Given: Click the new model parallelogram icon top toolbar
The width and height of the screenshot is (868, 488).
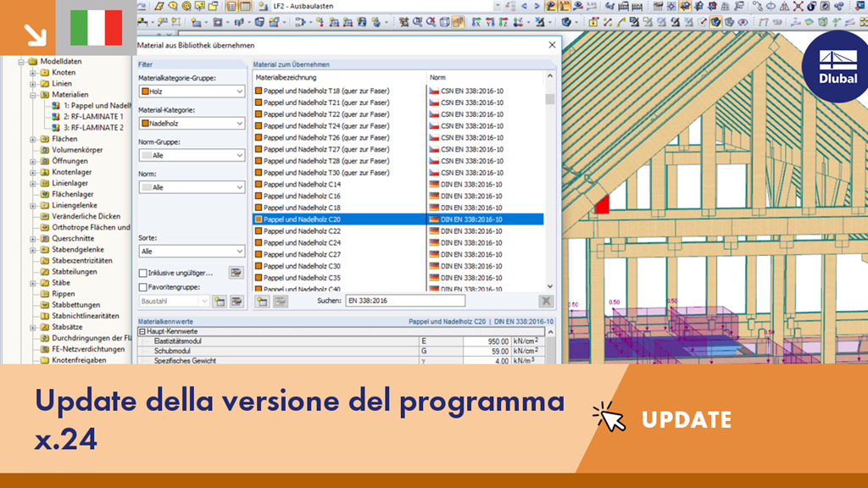Looking at the screenshot, I should click(x=159, y=6).
